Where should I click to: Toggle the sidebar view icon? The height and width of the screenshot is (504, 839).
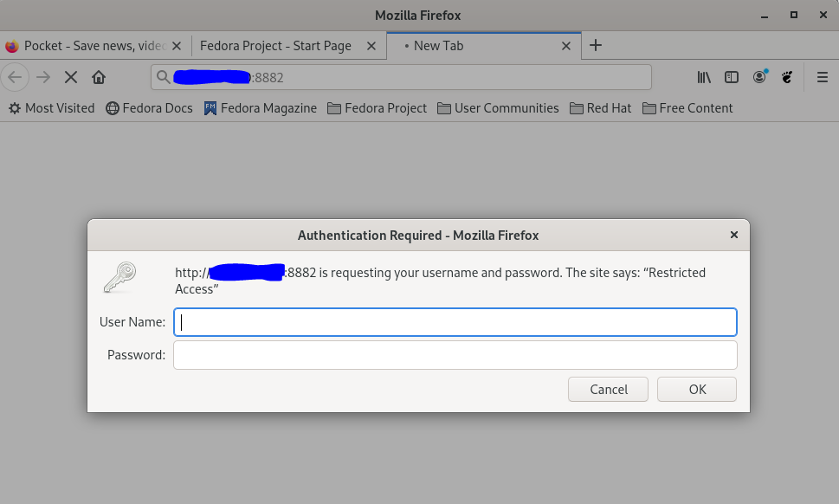[x=732, y=78]
